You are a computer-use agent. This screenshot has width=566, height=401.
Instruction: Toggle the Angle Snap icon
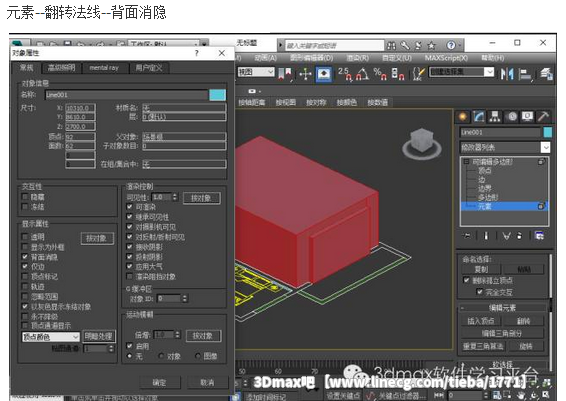pos(362,74)
